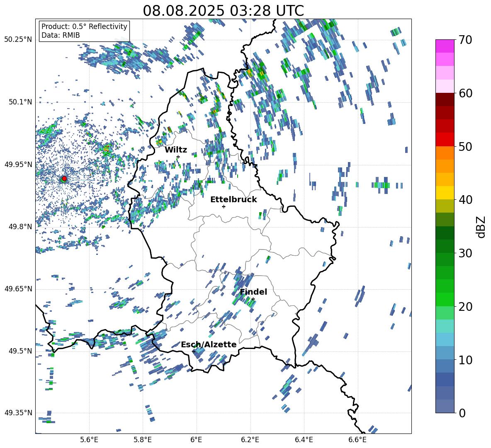Click the orange colorbar segment below 50
491x448 pixels.
(445, 153)
